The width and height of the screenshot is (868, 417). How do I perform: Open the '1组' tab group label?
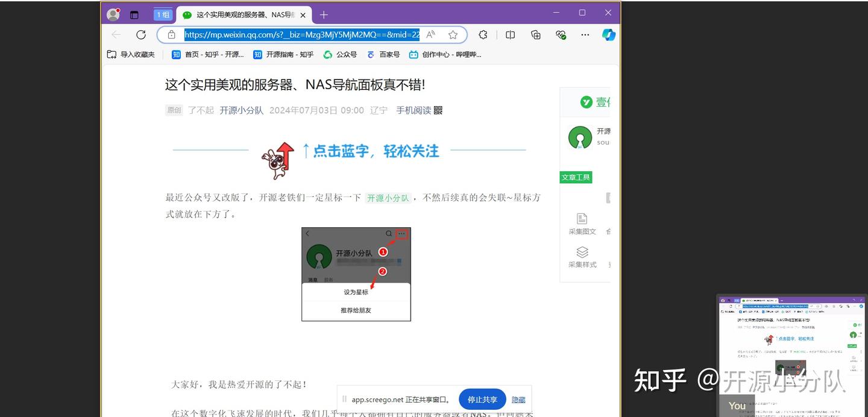163,15
